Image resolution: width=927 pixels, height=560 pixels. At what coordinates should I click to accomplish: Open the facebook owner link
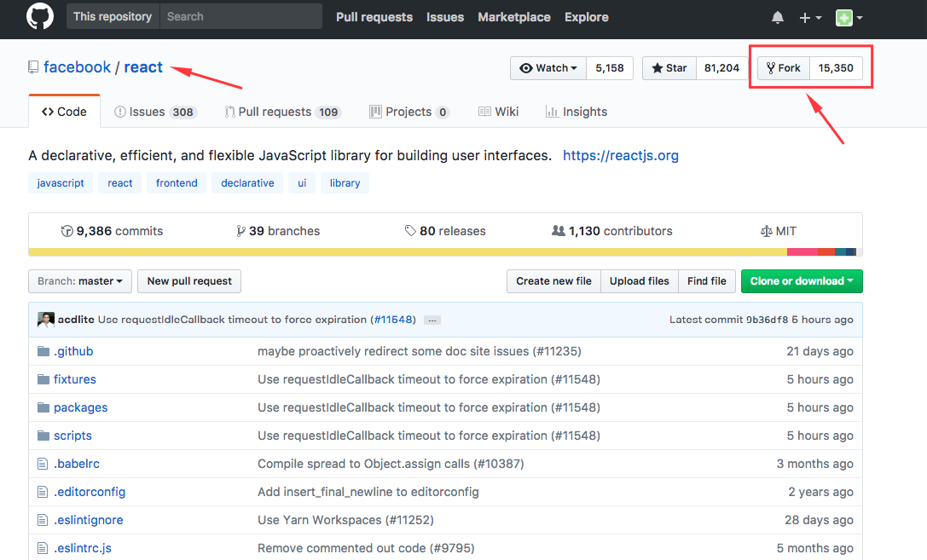pyautogui.click(x=77, y=67)
